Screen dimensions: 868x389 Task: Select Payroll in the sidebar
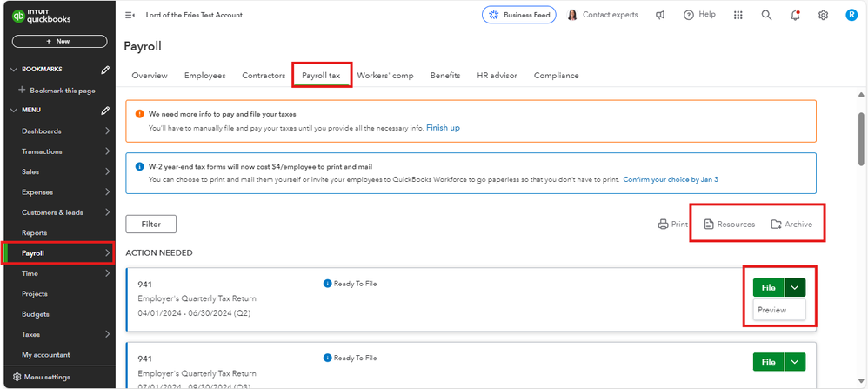tap(58, 253)
